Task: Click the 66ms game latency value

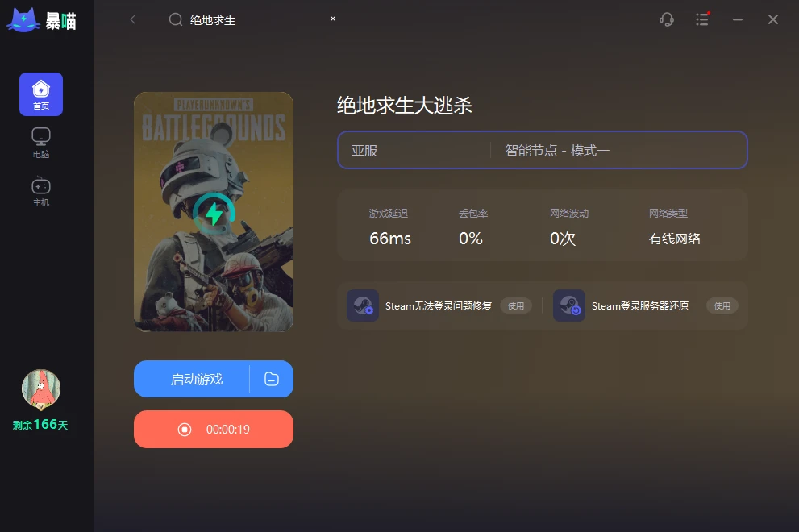Action: point(390,239)
